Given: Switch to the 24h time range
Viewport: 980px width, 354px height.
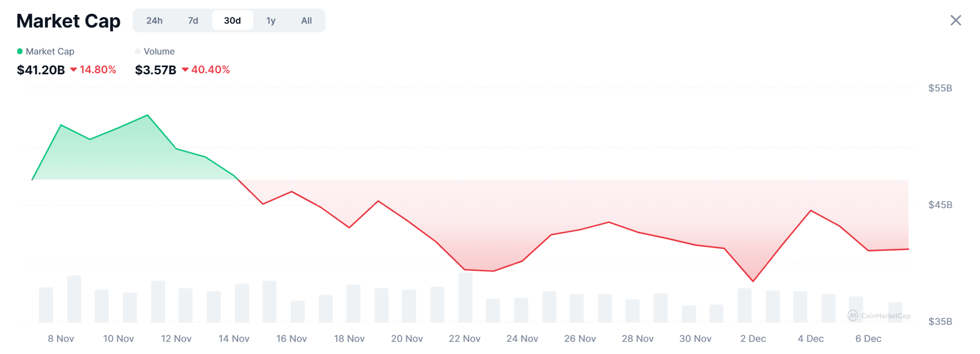Looking at the screenshot, I should coord(155,20).
